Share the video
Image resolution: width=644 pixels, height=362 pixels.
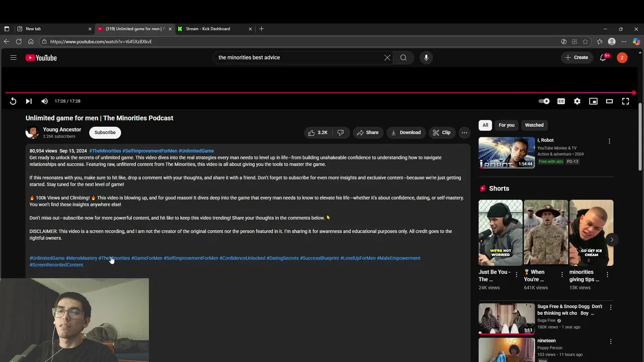click(x=368, y=133)
